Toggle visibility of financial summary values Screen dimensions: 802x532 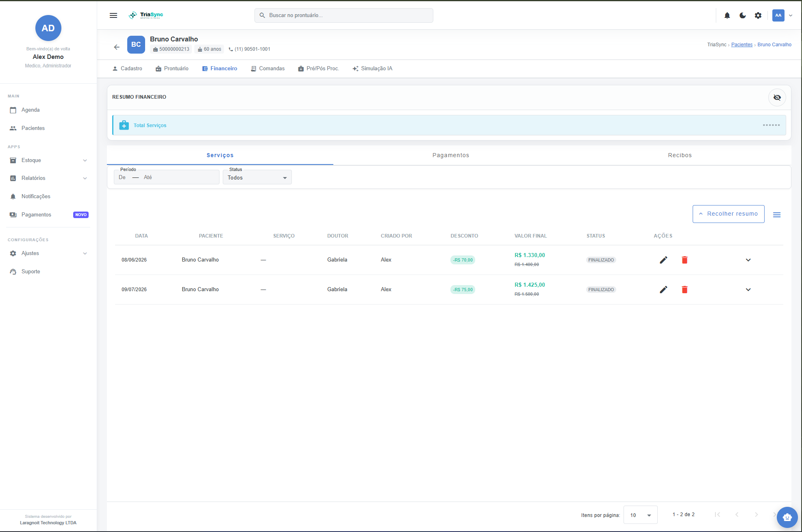(777, 97)
